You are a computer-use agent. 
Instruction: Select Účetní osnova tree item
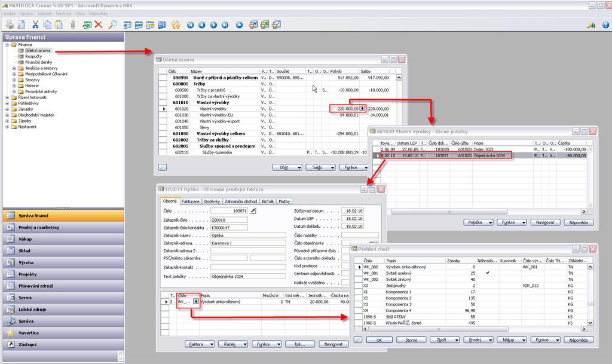tap(38, 50)
